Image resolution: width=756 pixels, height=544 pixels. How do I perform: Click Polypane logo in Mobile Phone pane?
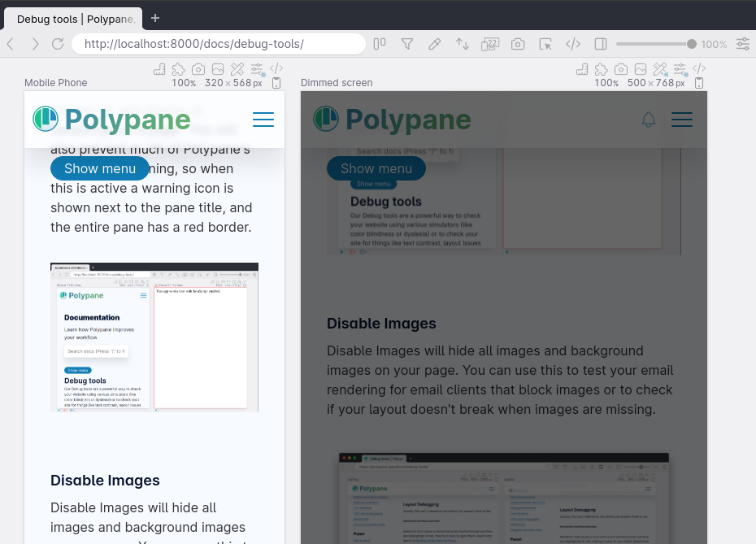(111, 119)
